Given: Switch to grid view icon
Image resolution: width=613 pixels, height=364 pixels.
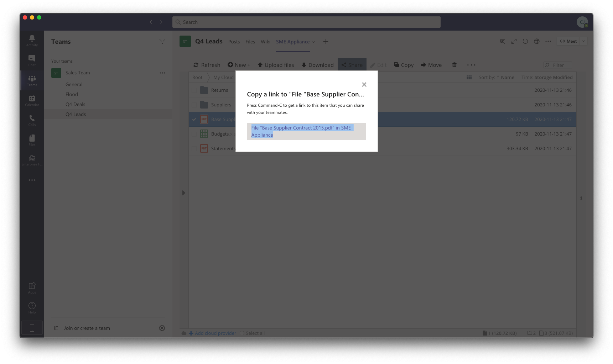Looking at the screenshot, I should (x=469, y=77).
